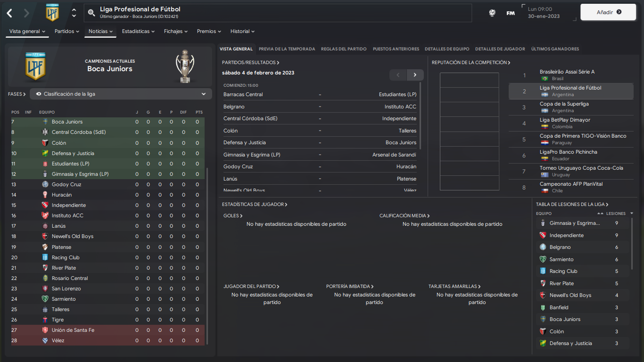Go back with the left arrow
This screenshot has width=644, height=362.
[9, 13]
